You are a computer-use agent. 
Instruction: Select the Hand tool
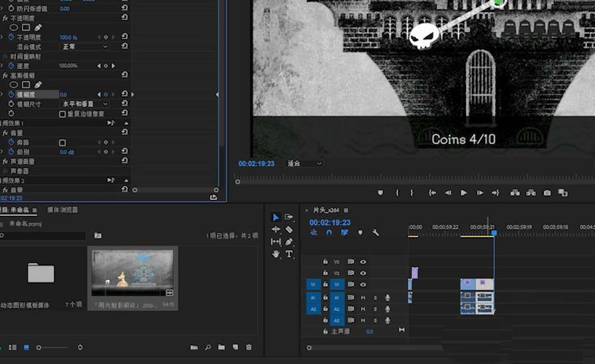276,254
